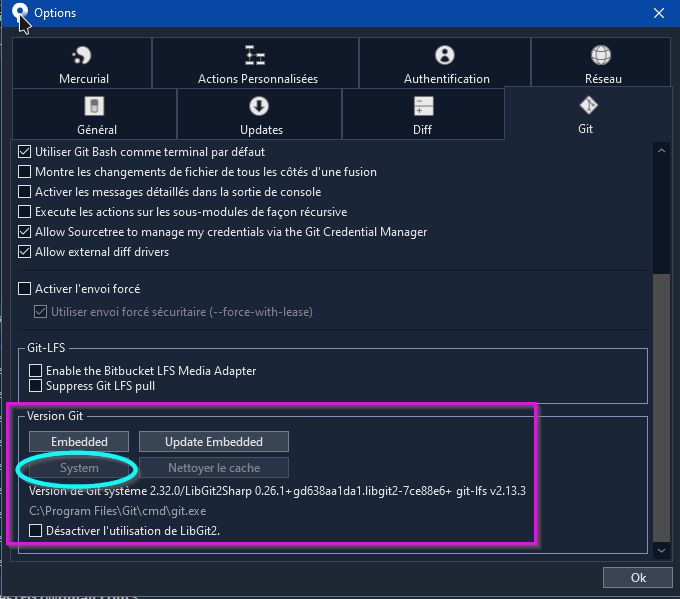The height and width of the screenshot is (599, 680).
Task: Open the Authentification tab
Action: tap(445, 63)
